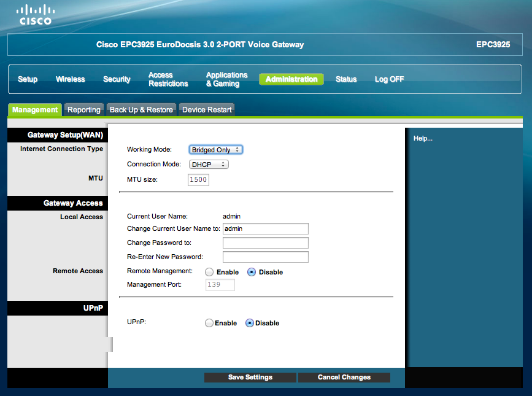Click the Change Password to field
The image size is (532, 396).
click(266, 243)
